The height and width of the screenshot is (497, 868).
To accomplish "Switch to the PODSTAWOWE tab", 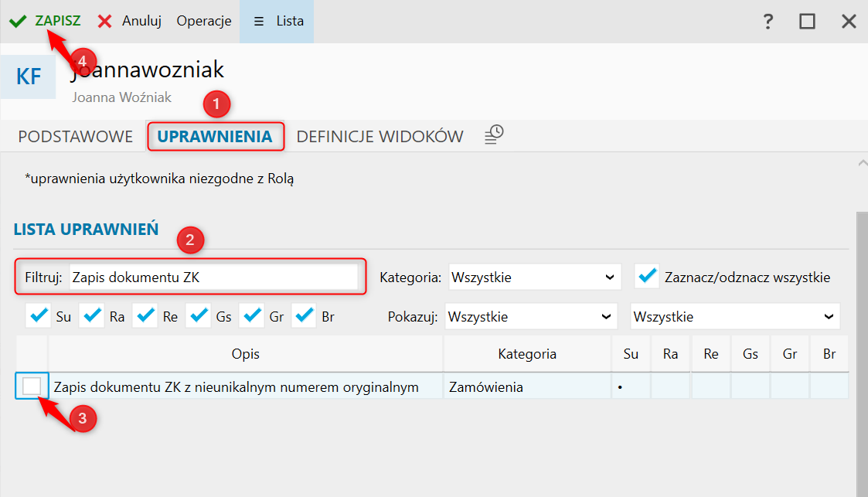I will pyautogui.click(x=76, y=137).
